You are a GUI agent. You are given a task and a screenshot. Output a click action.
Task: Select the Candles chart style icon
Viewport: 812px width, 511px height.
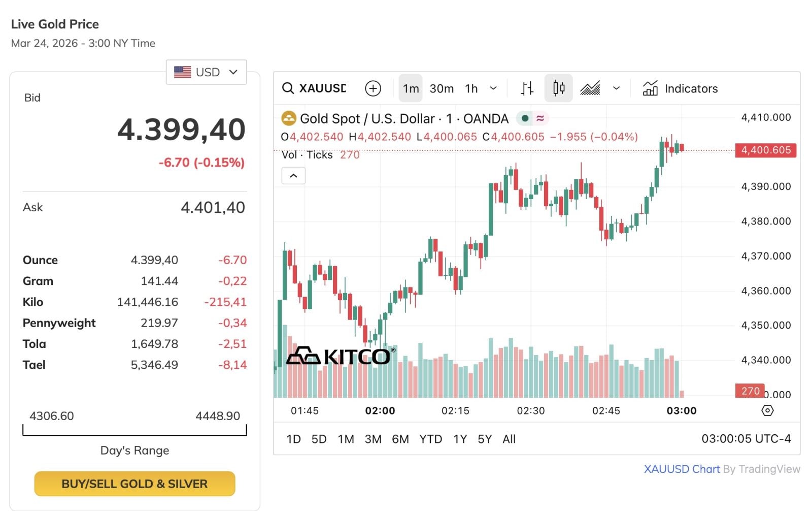[x=558, y=88]
